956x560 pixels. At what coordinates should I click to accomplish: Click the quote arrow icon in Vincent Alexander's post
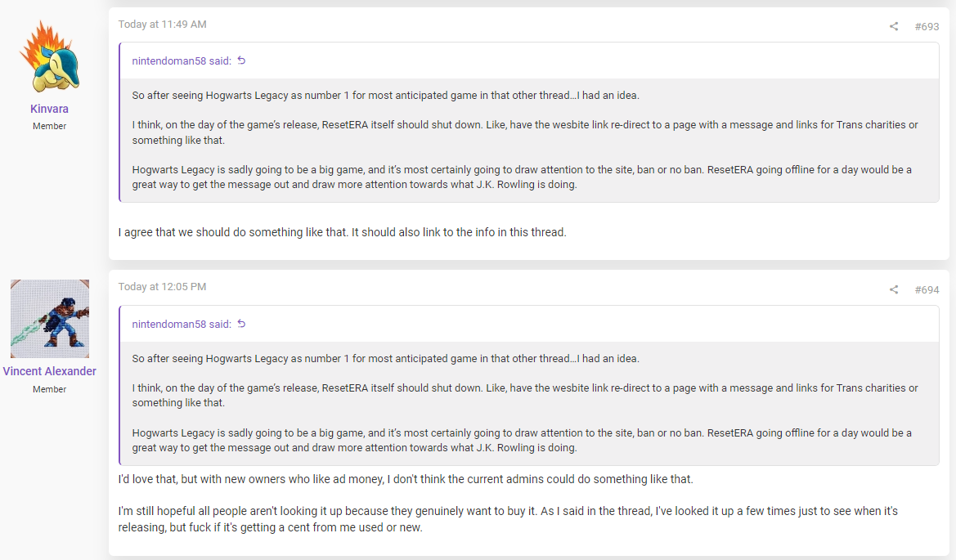point(241,324)
